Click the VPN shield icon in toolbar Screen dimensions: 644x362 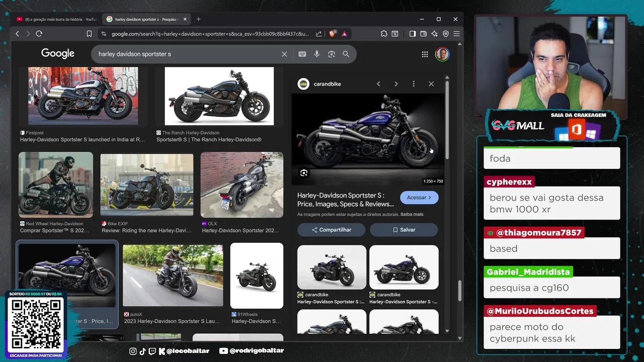[445, 34]
